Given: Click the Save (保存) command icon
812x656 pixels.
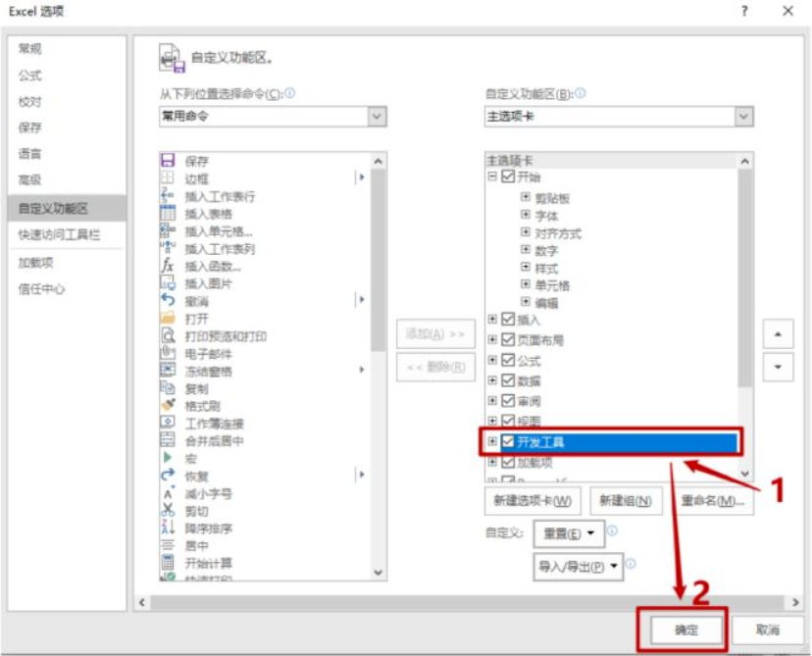Looking at the screenshot, I should [168, 161].
